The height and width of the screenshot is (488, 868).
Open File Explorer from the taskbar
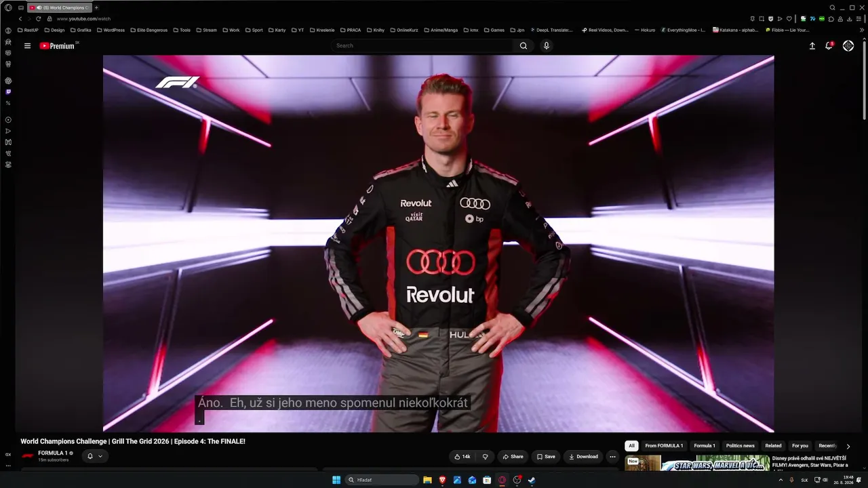click(427, 480)
